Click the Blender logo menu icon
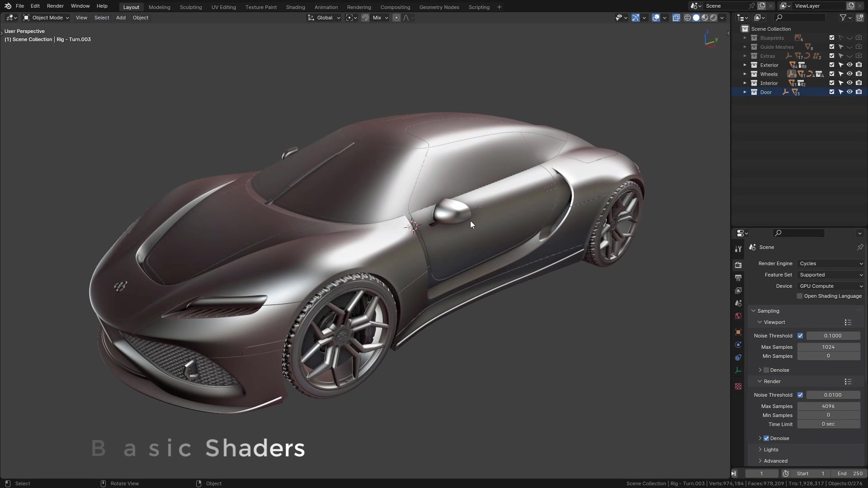 pyautogui.click(x=8, y=6)
